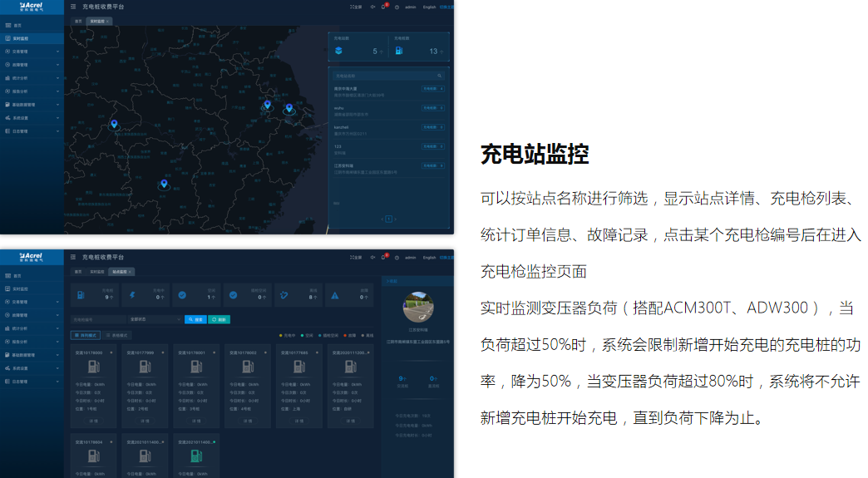This screenshot has width=868, height=478.
Task: Click Acrel logo in map view
Action: 32,7
